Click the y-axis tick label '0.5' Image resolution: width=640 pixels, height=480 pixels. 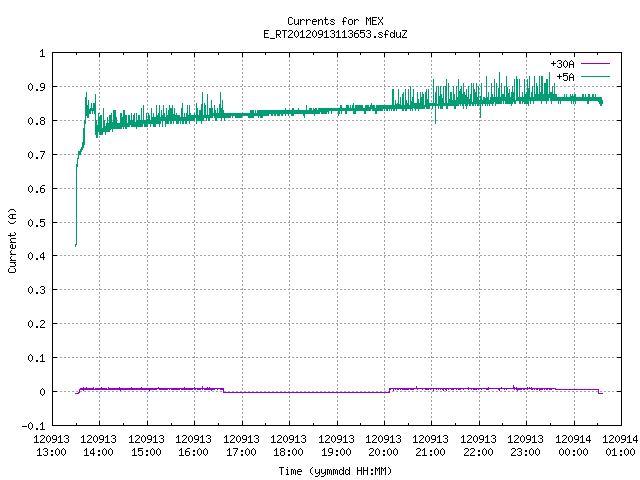[37, 223]
